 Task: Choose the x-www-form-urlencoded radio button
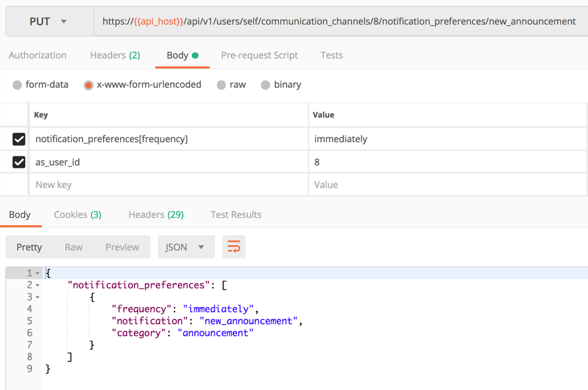click(x=89, y=85)
